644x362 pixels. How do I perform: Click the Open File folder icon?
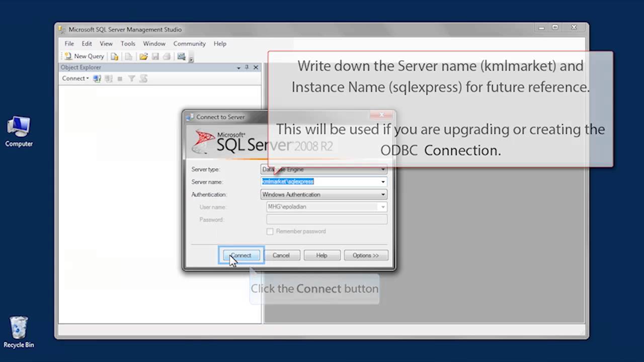point(143,56)
